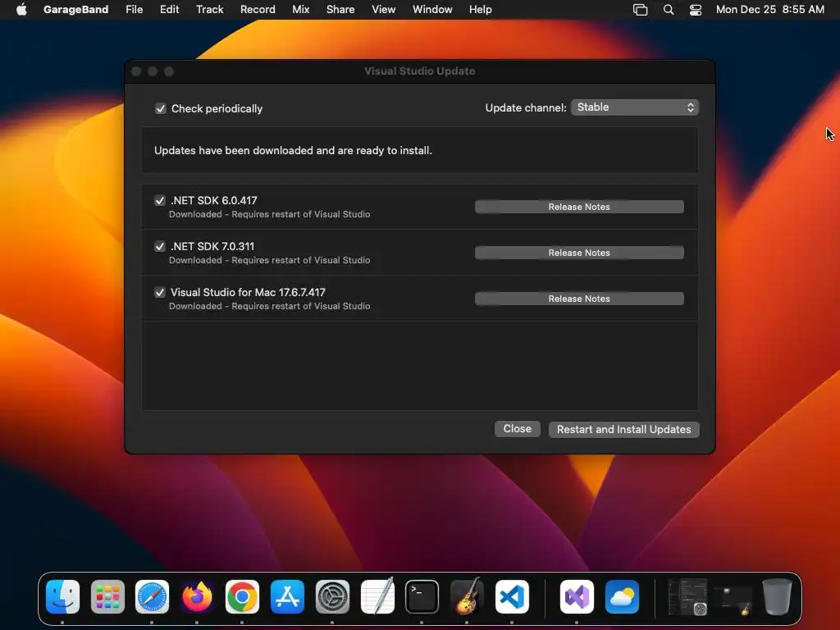The image size is (840, 630).
Task: Open System Settings gear in dock
Action: click(332, 597)
